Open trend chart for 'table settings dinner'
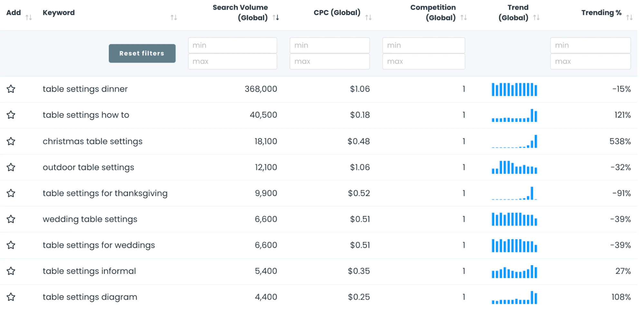The image size is (644, 310). [514, 89]
